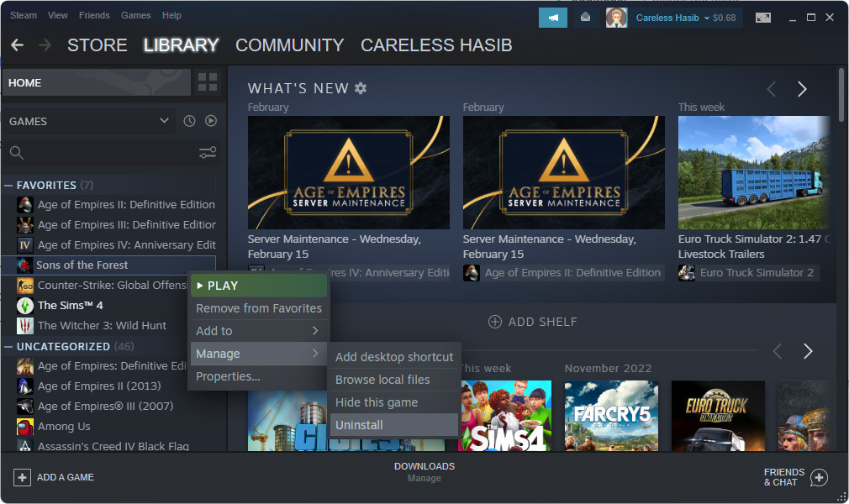
Task: Click the library search field
Action: click(x=111, y=153)
